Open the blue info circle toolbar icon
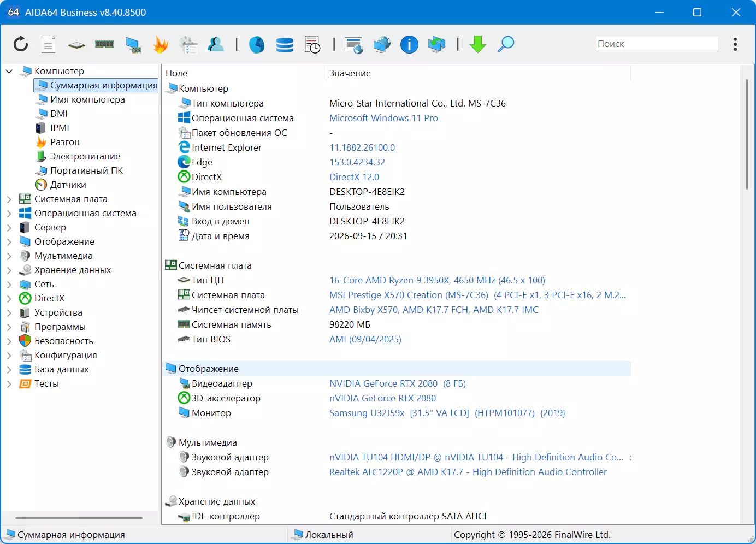Screen dimensions: 756x544 point(409,44)
